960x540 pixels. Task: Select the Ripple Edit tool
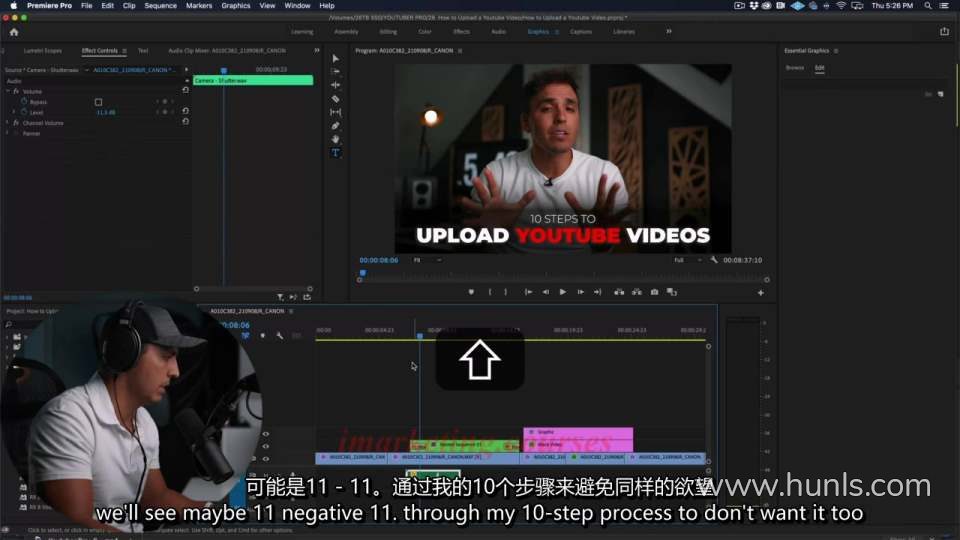point(336,85)
